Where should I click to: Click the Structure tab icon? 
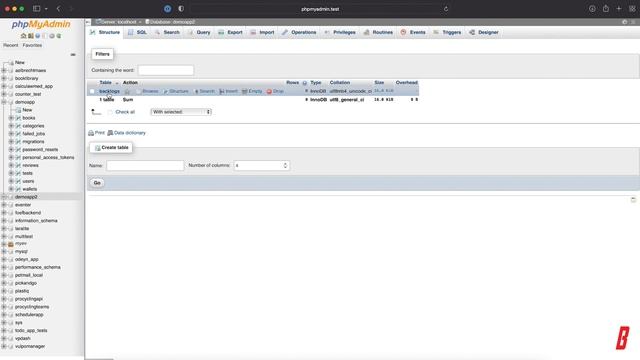(x=93, y=32)
